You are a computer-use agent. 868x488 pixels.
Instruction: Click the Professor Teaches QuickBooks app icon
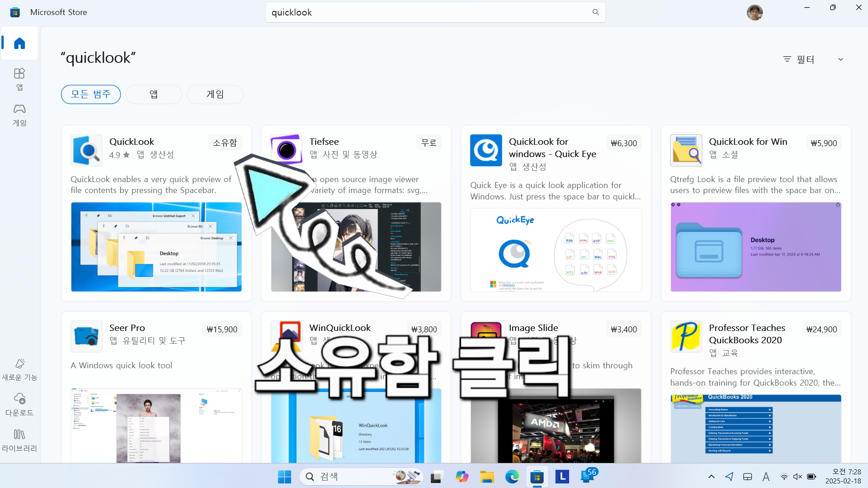click(x=686, y=336)
